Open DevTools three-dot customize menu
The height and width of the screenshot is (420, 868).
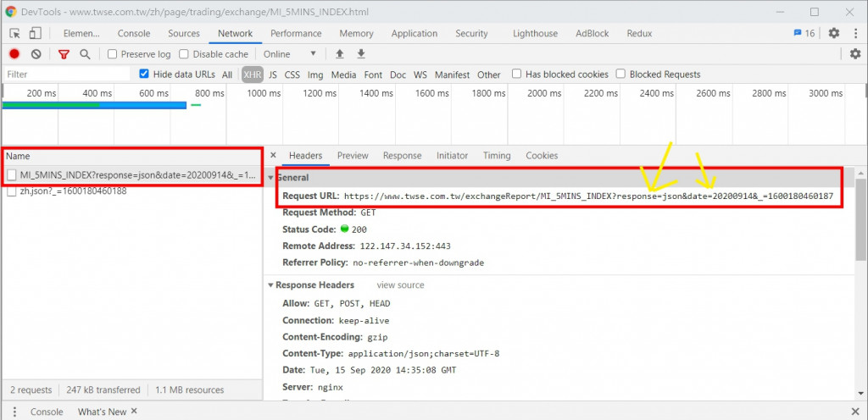(x=856, y=33)
